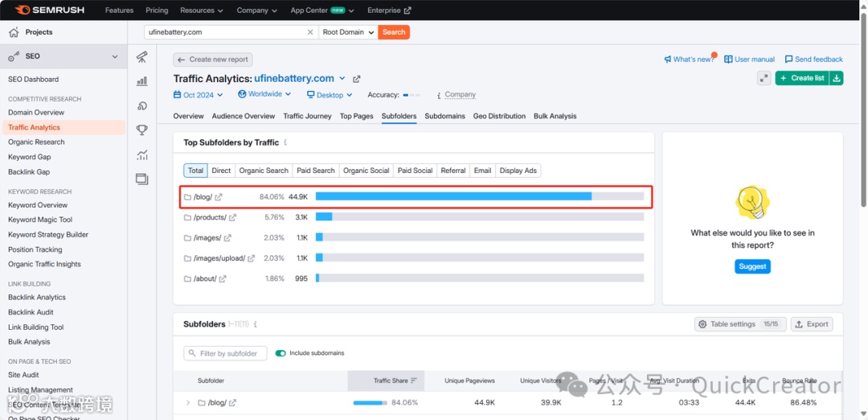This screenshot has width=868, height=420.
Task: Open the Resources menu
Action: click(x=202, y=10)
